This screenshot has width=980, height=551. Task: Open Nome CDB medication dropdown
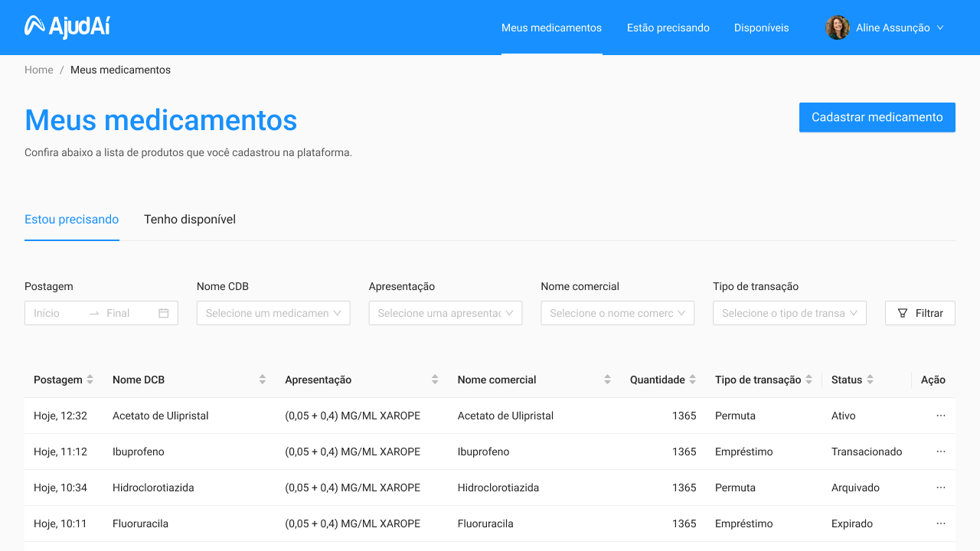coord(273,313)
